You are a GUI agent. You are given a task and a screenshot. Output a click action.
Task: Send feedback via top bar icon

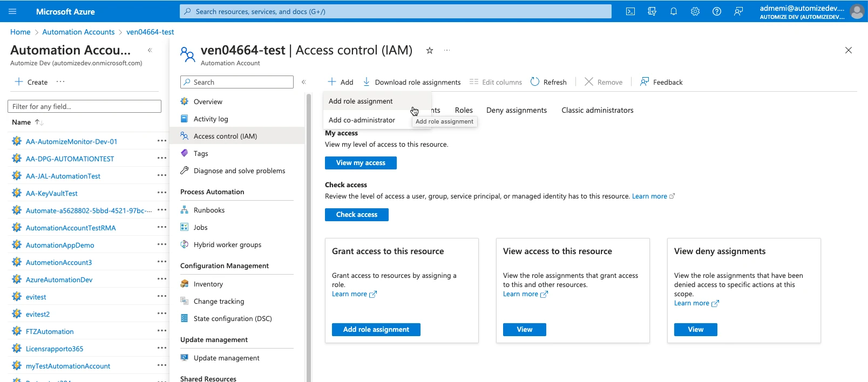[738, 11]
